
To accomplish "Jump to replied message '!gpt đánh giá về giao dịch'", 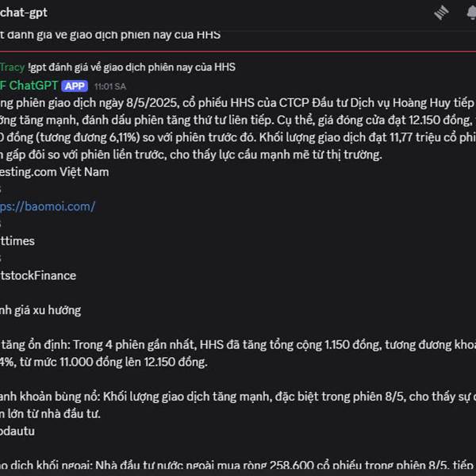I will point(132,67).
